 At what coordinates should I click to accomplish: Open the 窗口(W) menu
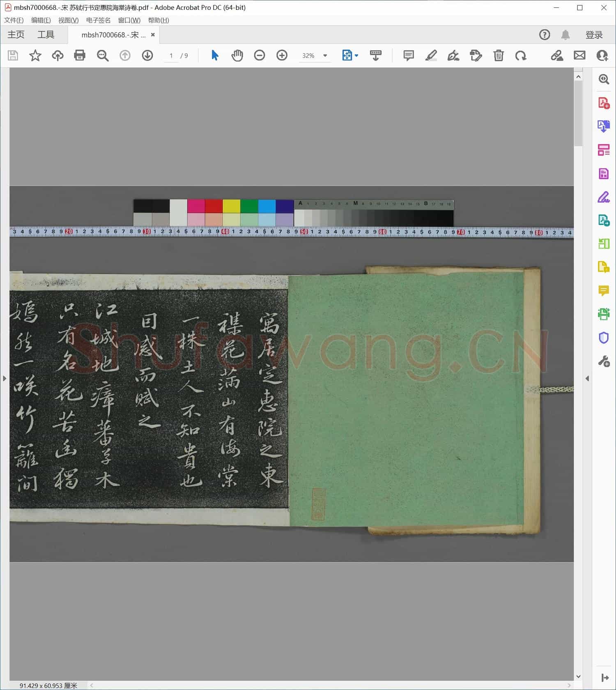point(129,20)
